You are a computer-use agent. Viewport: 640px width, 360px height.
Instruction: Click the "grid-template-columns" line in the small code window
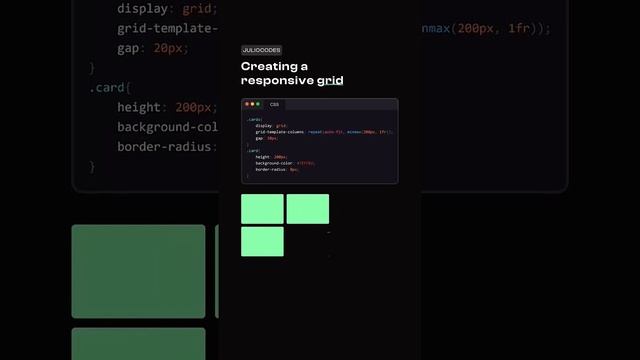click(324, 132)
